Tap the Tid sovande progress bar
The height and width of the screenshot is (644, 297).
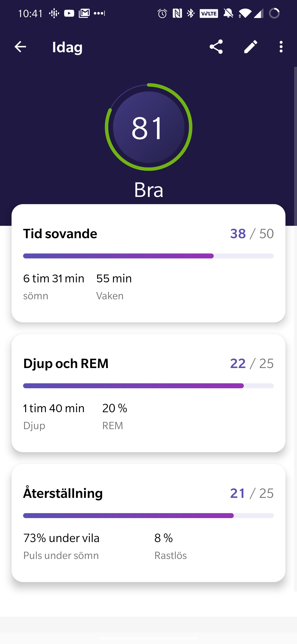[x=148, y=256]
